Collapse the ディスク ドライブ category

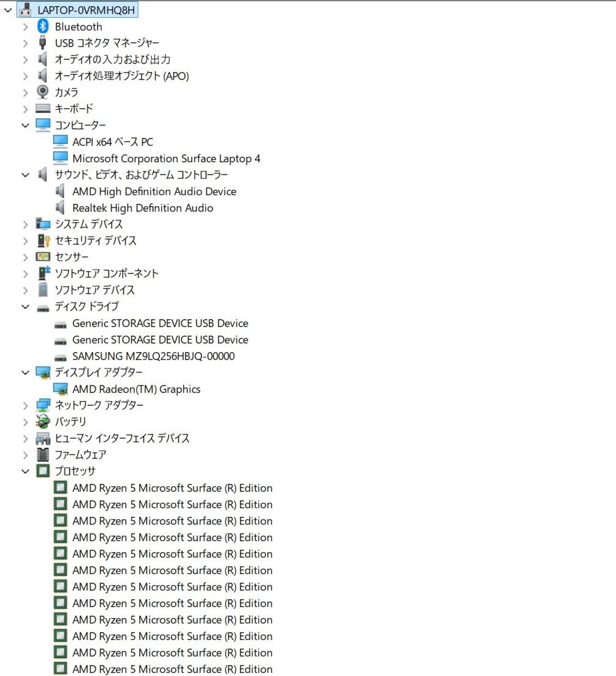point(25,307)
